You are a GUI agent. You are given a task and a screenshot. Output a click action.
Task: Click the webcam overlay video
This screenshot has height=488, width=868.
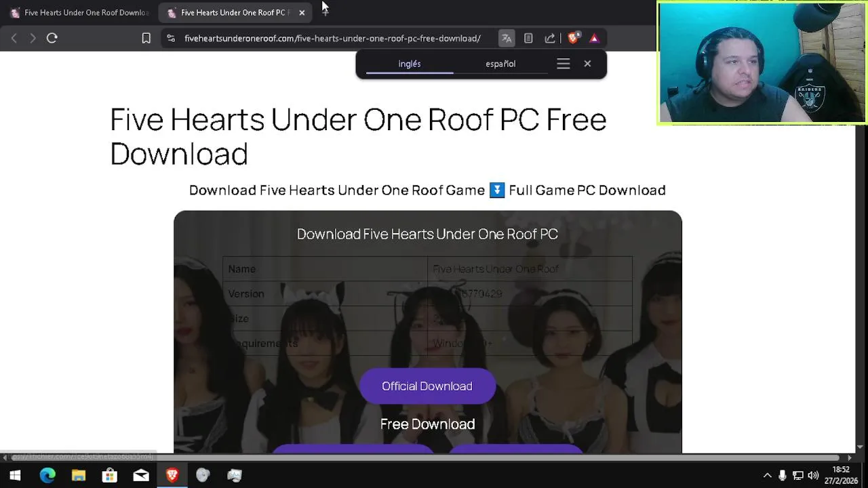(x=762, y=62)
